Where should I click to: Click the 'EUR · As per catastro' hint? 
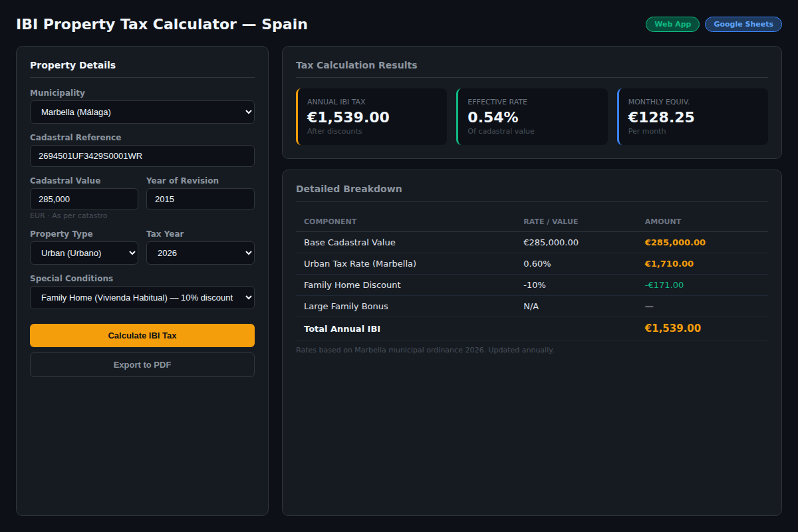pyautogui.click(x=68, y=215)
